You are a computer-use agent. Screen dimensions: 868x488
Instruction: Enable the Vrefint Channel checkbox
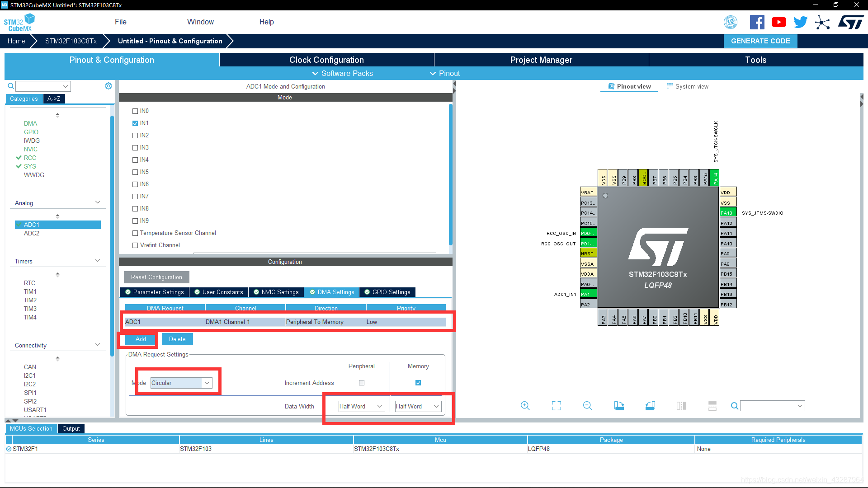click(135, 245)
